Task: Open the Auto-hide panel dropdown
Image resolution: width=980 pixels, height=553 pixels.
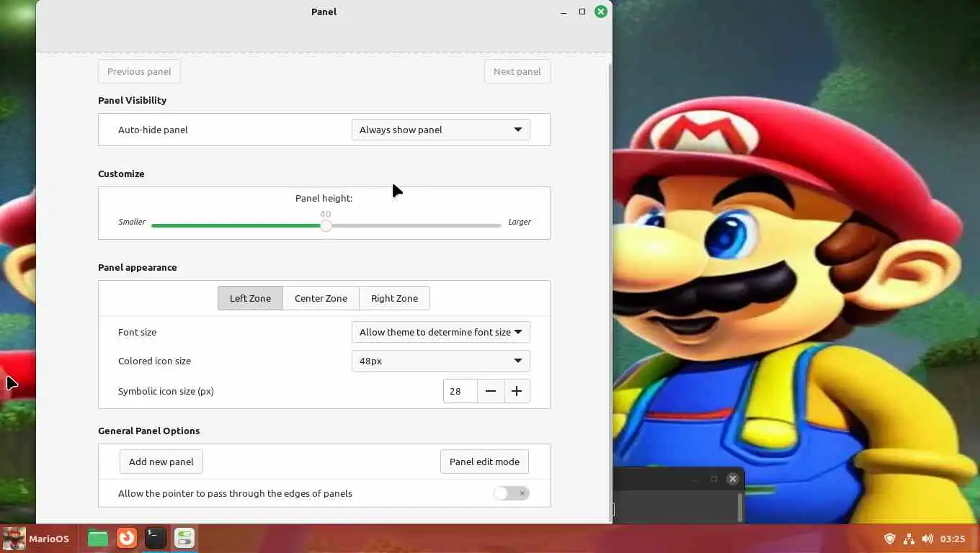Action: pos(441,130)
